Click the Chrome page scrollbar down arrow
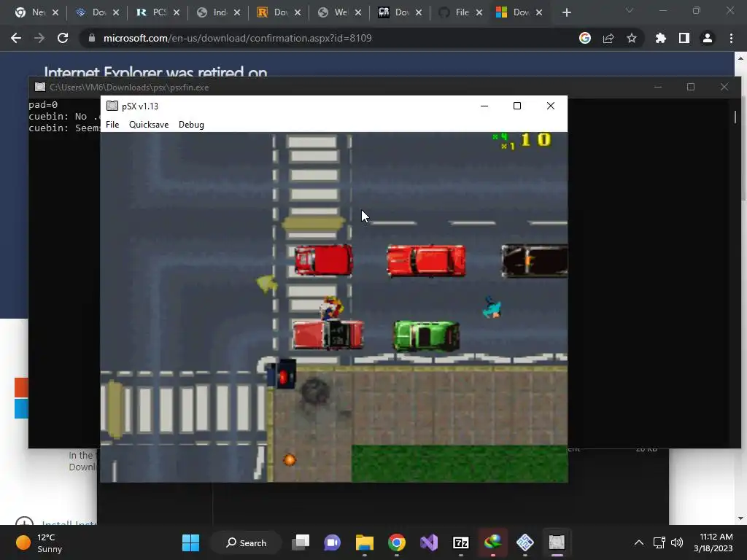Viewport: 747px width, 560px height. coord(740,518)
